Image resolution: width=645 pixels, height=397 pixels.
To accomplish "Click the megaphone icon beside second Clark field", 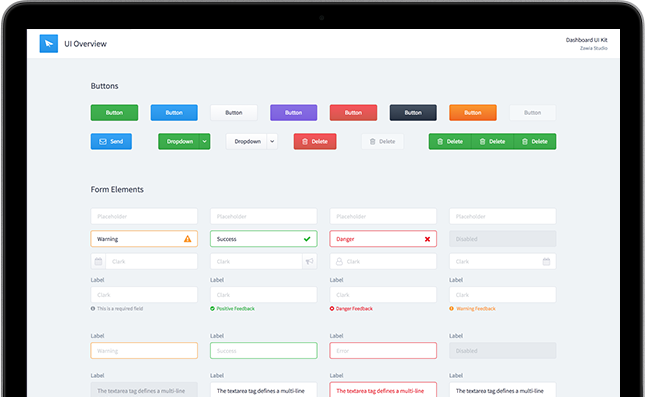I will [x=310, y=261].
